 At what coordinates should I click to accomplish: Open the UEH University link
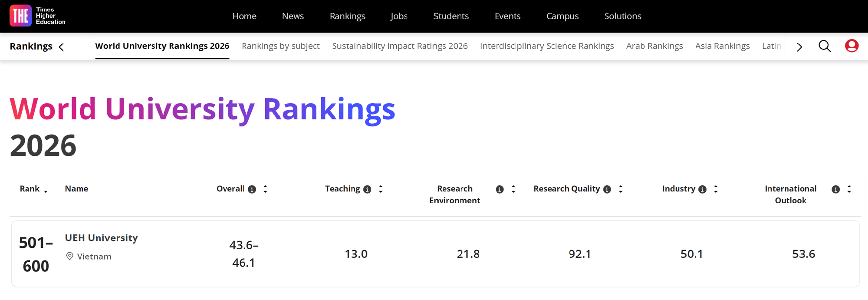coord(102,238)
